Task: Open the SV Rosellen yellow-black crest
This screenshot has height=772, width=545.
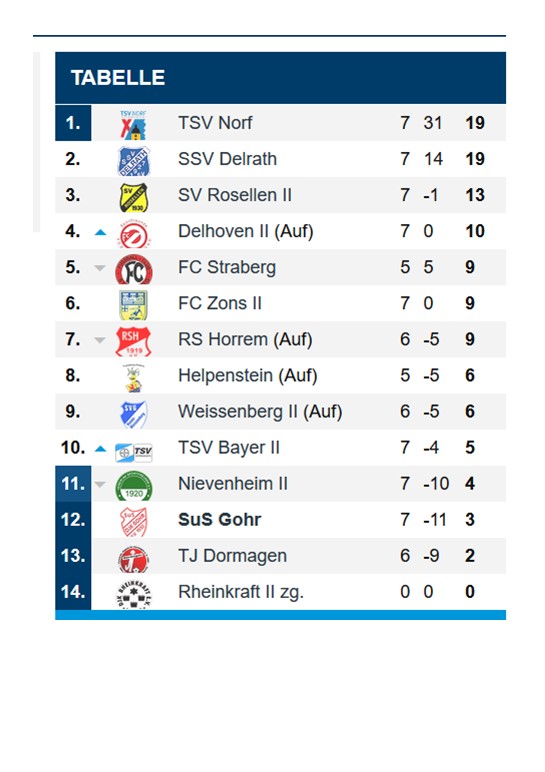Action: pyautogui.click(x=134, y=197)
